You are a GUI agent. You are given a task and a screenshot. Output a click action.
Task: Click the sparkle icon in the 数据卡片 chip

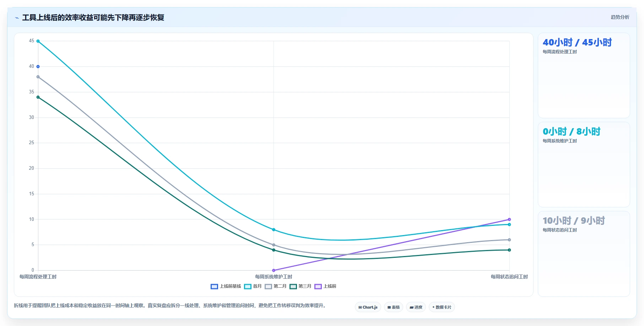point(434,307)
